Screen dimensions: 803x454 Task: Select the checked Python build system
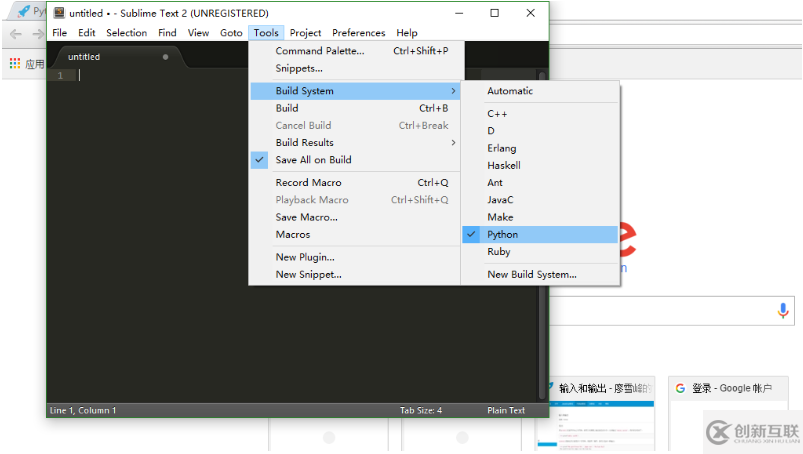540,234
